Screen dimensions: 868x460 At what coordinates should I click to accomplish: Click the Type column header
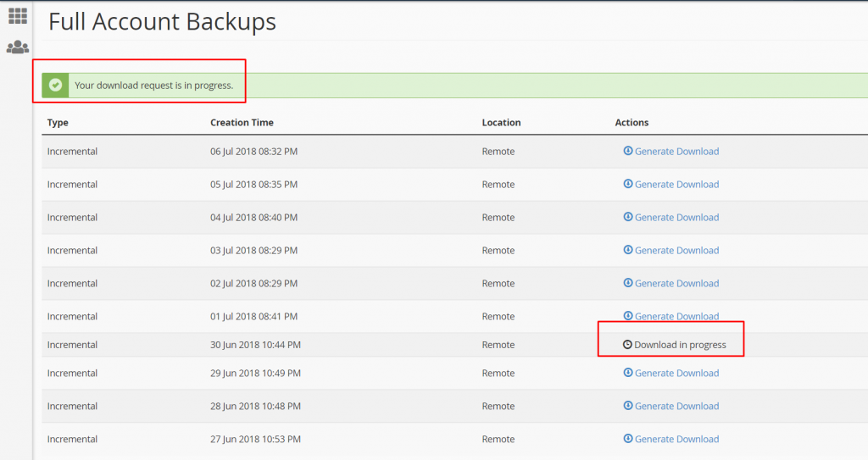pos(58,123)
